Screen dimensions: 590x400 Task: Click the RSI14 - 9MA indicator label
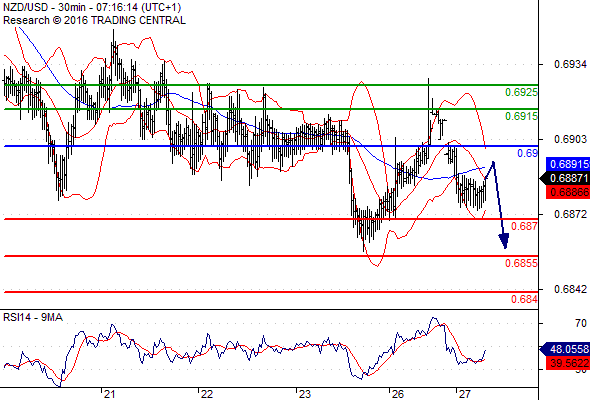[33, 318]
